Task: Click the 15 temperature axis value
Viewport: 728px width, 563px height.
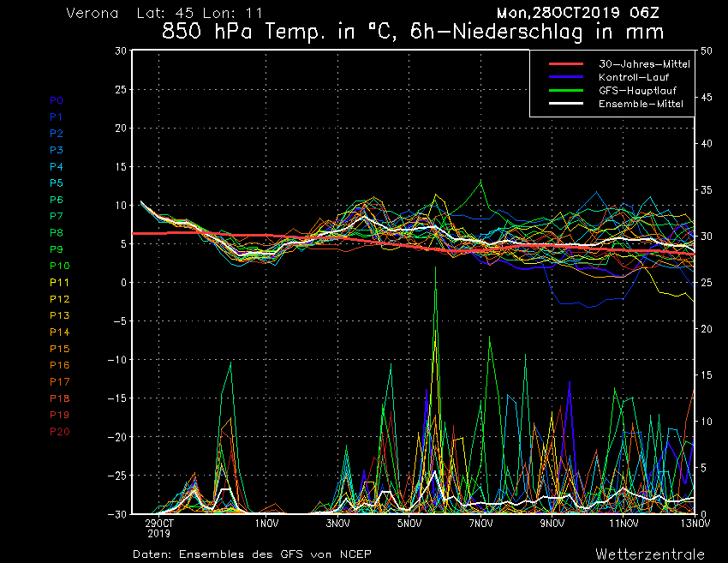Action: [121, 167]
